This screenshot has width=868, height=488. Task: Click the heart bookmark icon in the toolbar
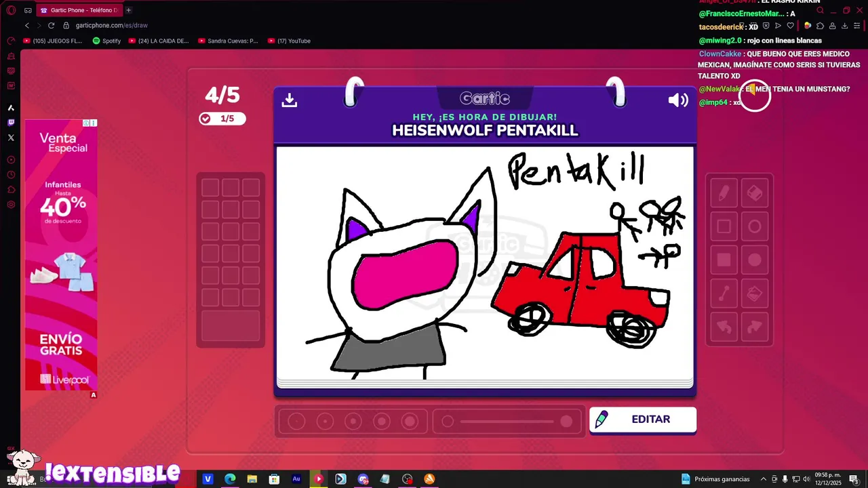pyautogui.click(x=791, y=26)
